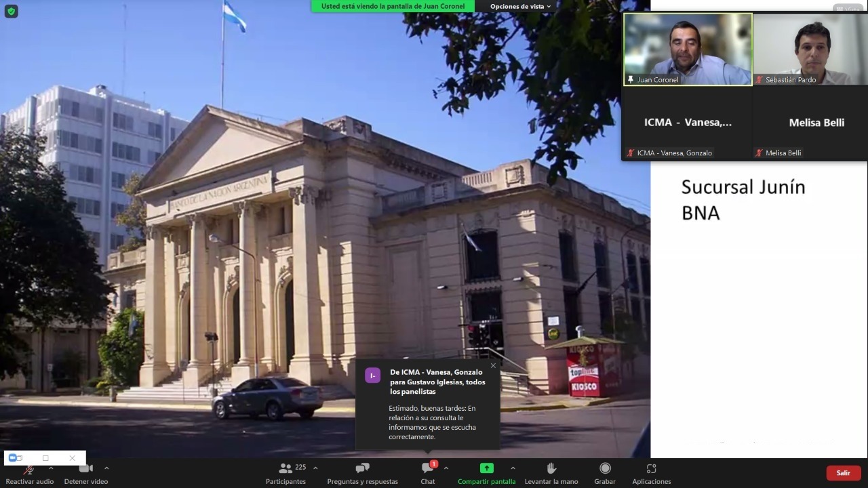Select Juan Coronel's video thumbnail

[x=688, y=49]
